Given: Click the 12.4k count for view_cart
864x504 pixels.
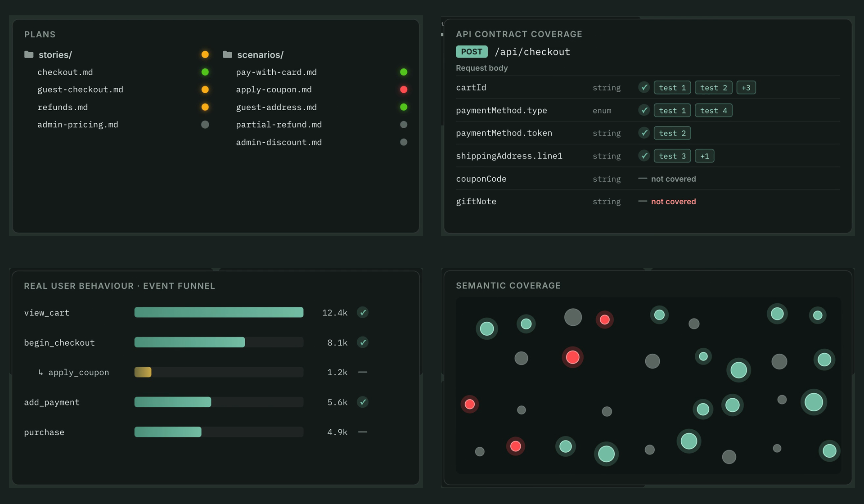Looking at the screenshot, I should 335,313.
